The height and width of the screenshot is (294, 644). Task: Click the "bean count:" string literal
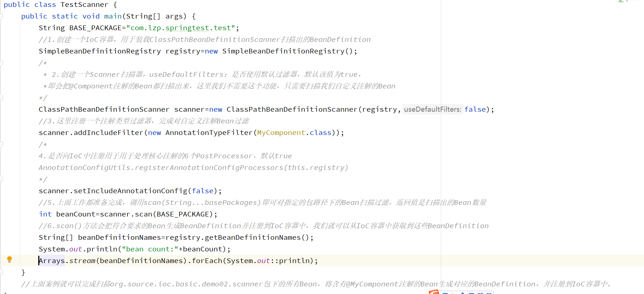coord(150,249)
